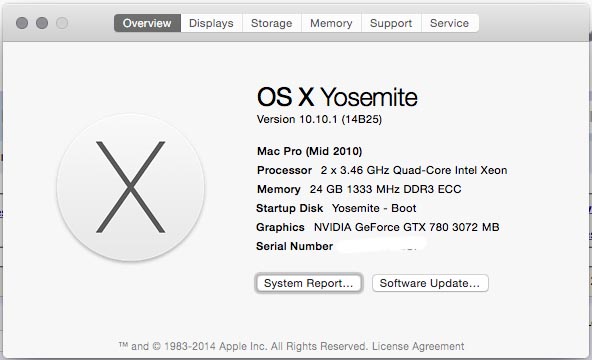Screen dimensions: 592x360
Task: Click the Startup Disk Yosemite - Boot entry
Action: click(336, 208)
